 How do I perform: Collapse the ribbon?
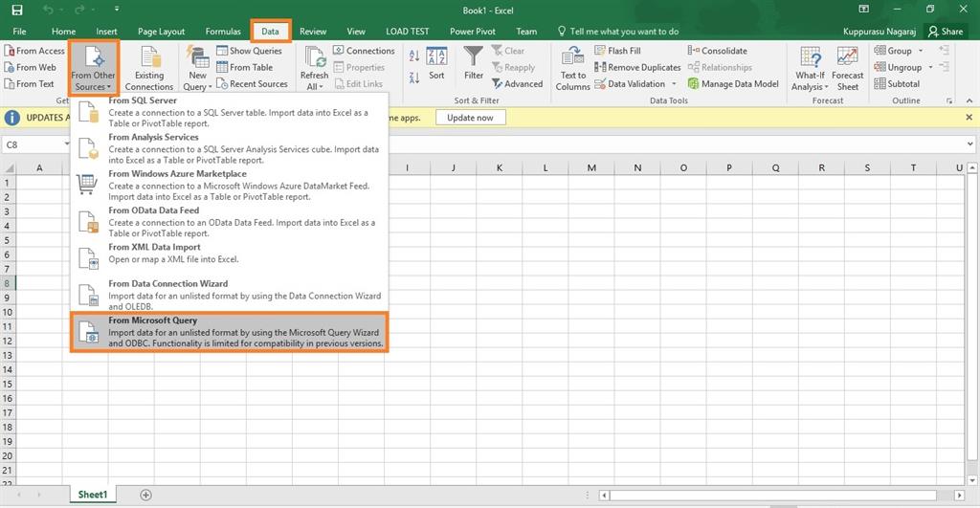pos(969,100)
